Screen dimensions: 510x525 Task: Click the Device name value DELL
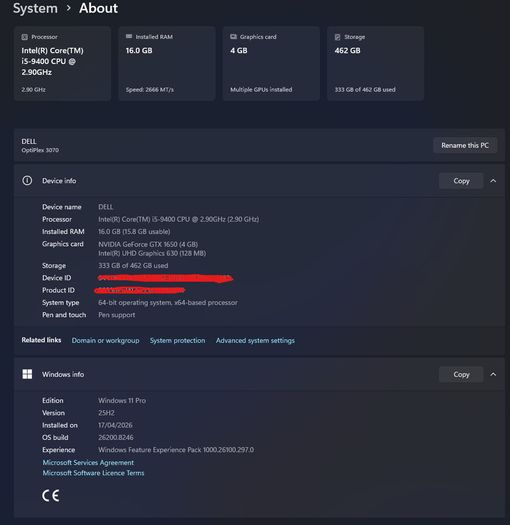coord(106,207)
